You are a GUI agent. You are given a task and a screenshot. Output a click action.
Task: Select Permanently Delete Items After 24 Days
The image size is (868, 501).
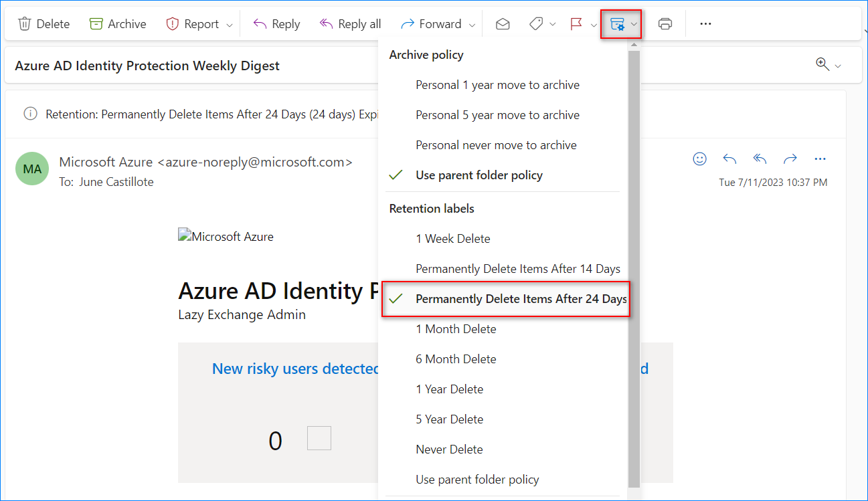pos(520,299)
